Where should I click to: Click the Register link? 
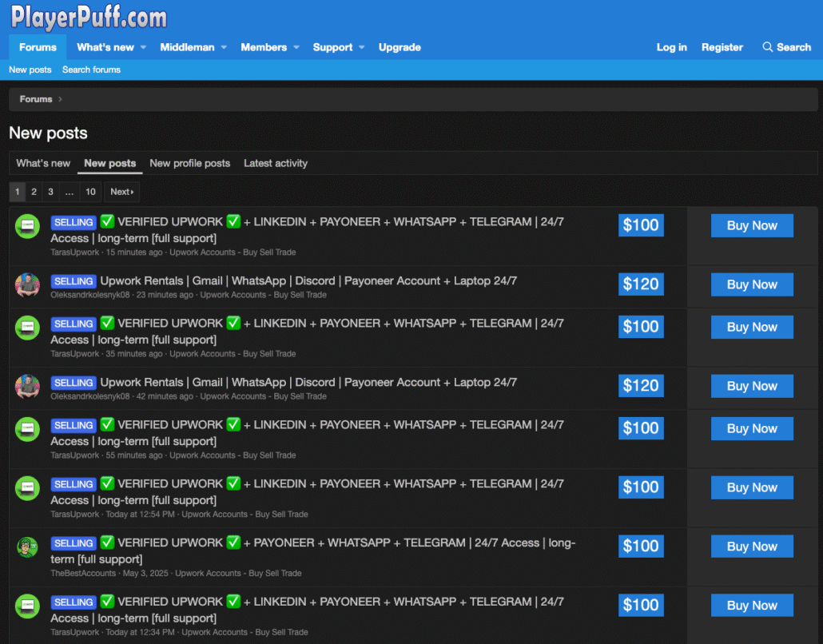click(x=722, y=47)
